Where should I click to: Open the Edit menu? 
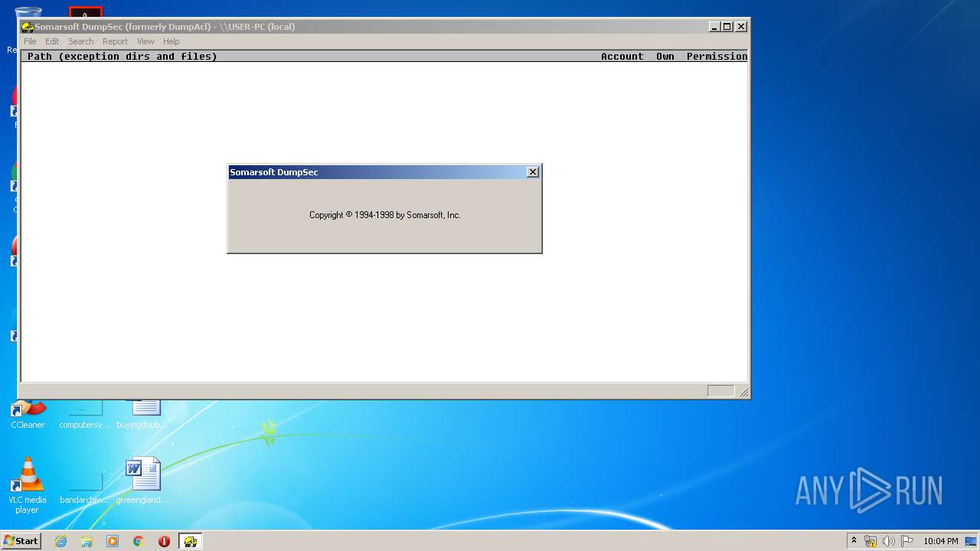click(52, 41)
